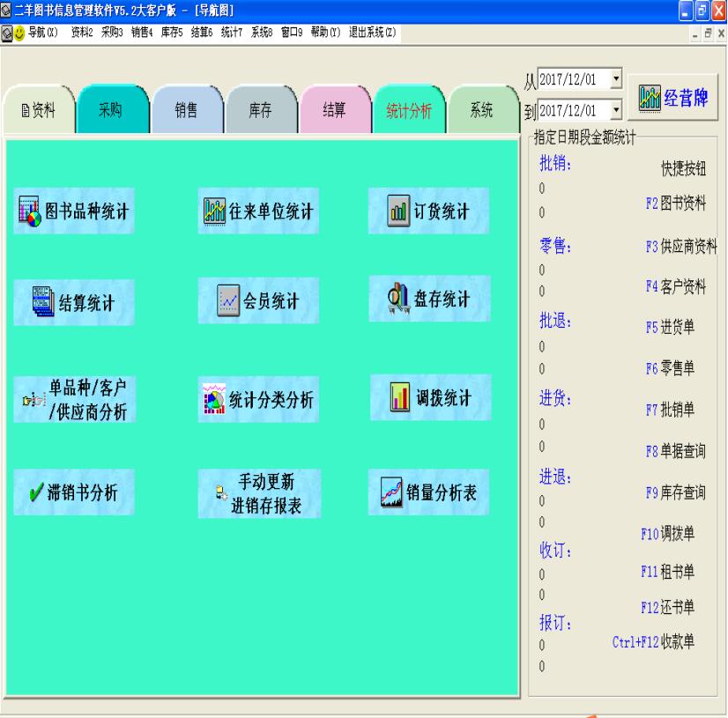Click the F11 租书单 shortcut
The image size is (728, 718).
[x=668, y=571]
